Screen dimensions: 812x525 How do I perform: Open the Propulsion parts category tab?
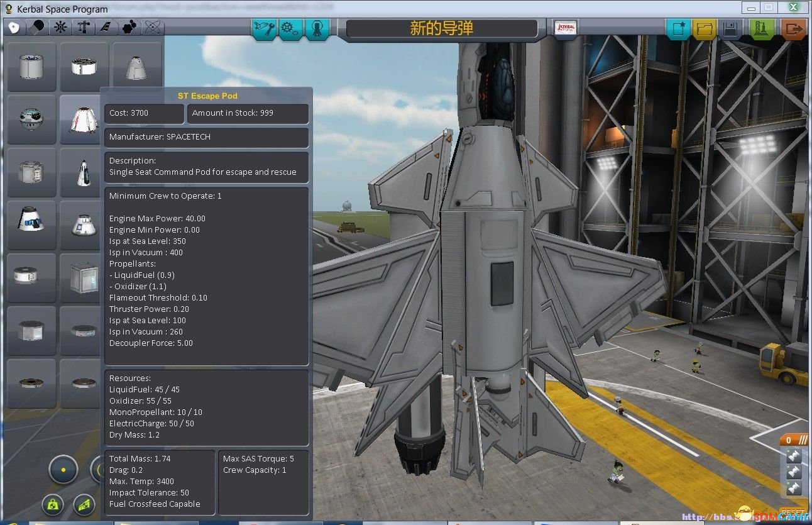coord(38,28)
